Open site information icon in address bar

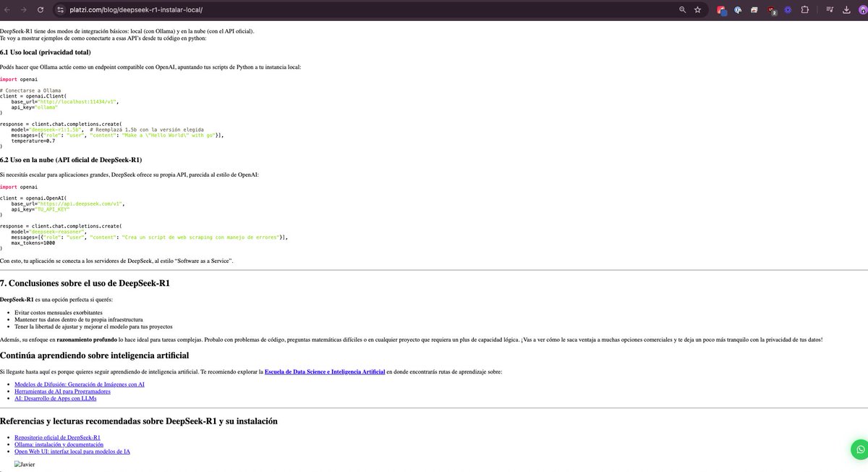(x=60, y=10)
